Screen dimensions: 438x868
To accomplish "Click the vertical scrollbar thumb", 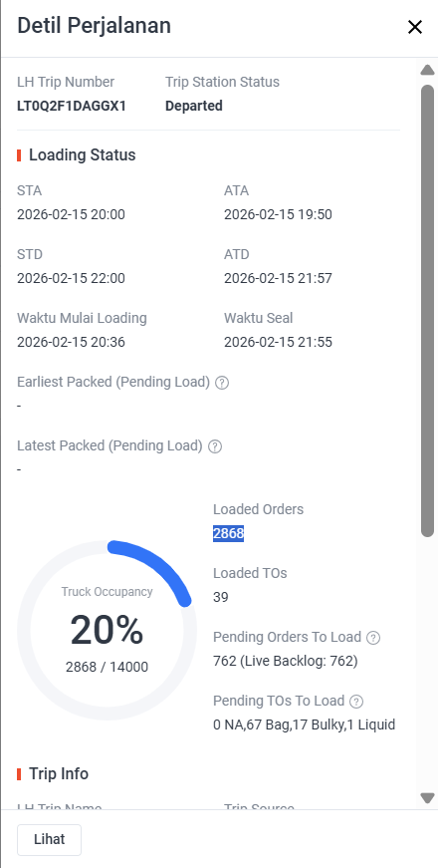I will pyautogui.click(x=427, y=311).
